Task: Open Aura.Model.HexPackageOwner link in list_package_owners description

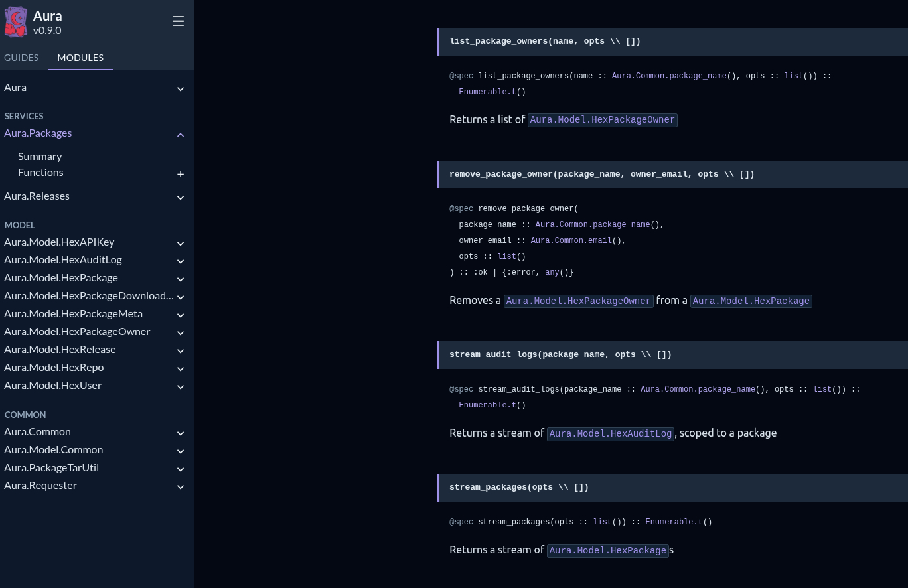Action: [x=602, y=120]
